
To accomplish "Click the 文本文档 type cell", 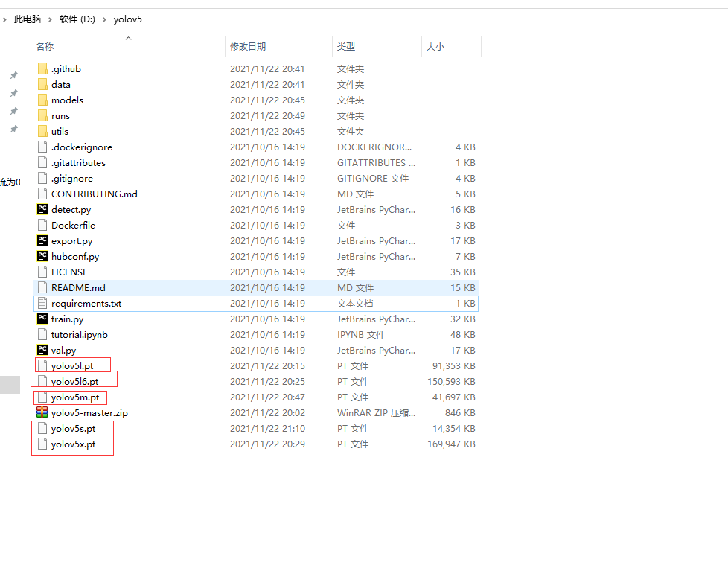I will [x=355, y=303].
